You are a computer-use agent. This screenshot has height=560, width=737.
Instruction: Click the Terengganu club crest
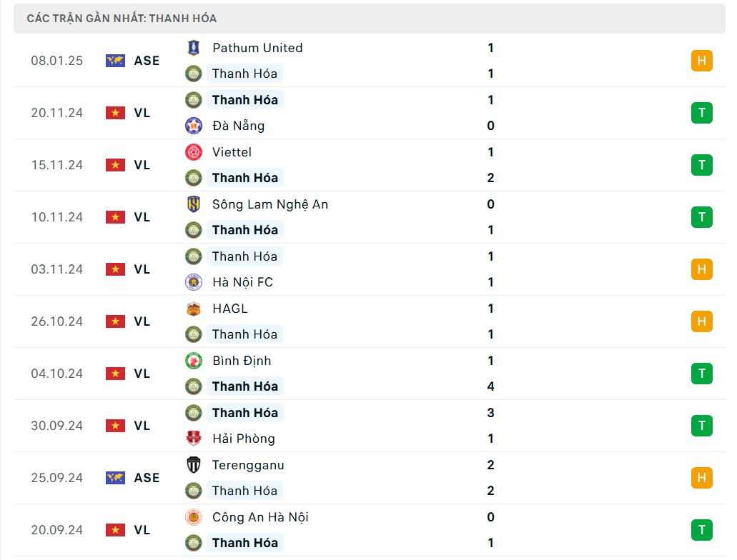192,465
